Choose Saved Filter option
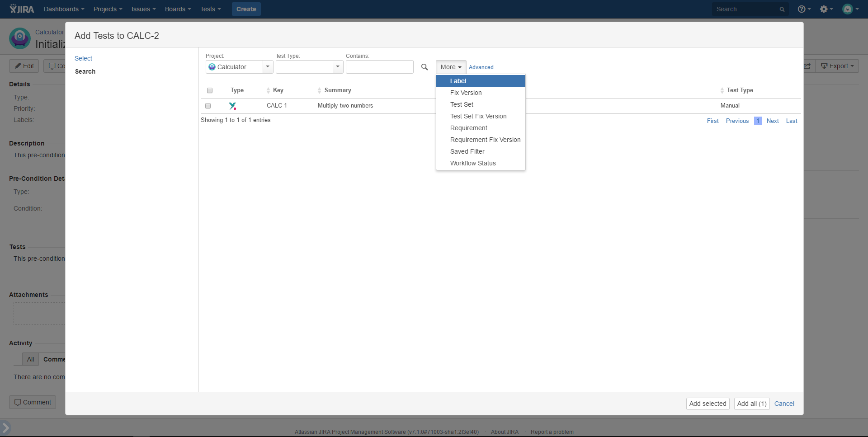Screen dimensions: 868x437 point(481,151)
